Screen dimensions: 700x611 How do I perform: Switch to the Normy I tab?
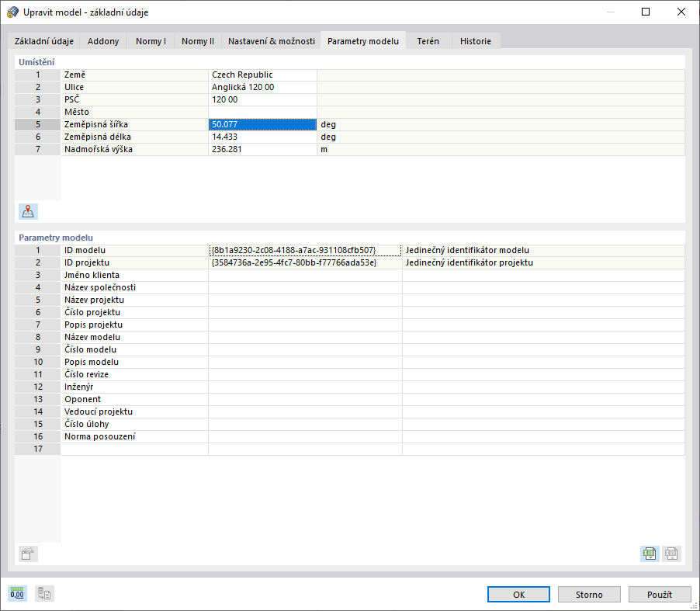tap(151, 41)
